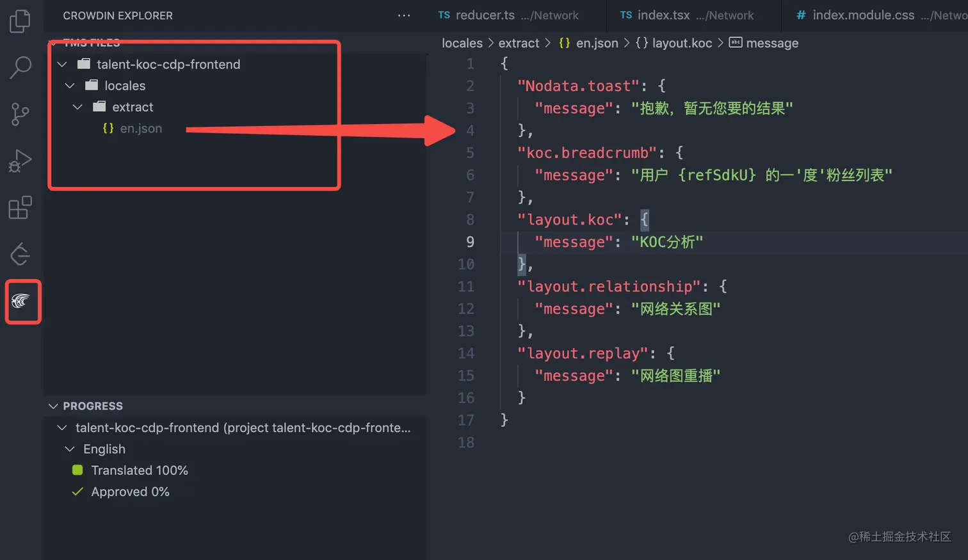Open the Explorer files icon
Image resolution: width=968 pixels, height=560 pixels.
[x=20, y=21]
